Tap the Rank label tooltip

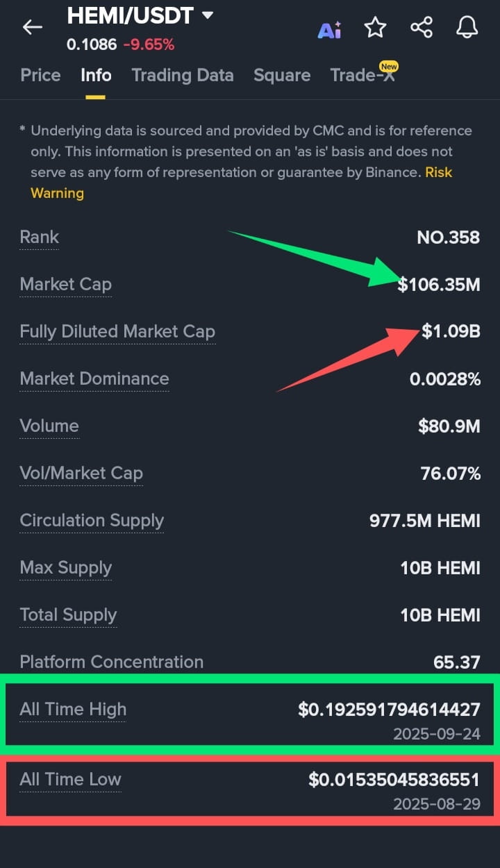40,237
